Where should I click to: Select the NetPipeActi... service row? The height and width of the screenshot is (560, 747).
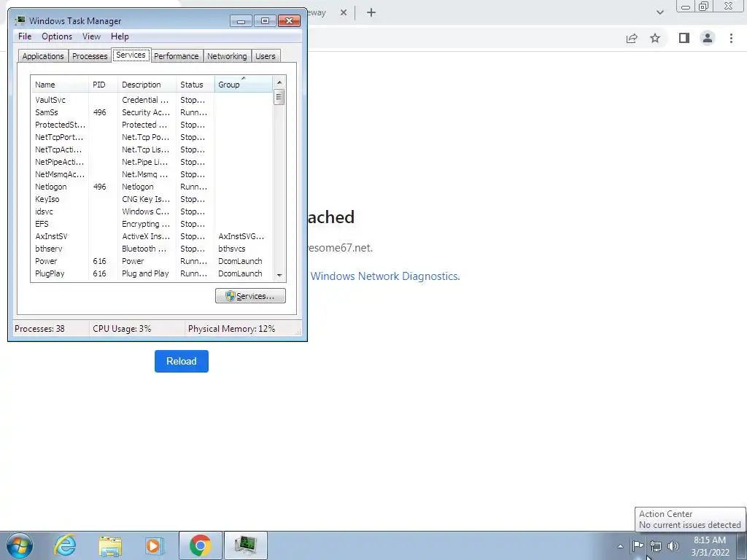tap(152, 162)
